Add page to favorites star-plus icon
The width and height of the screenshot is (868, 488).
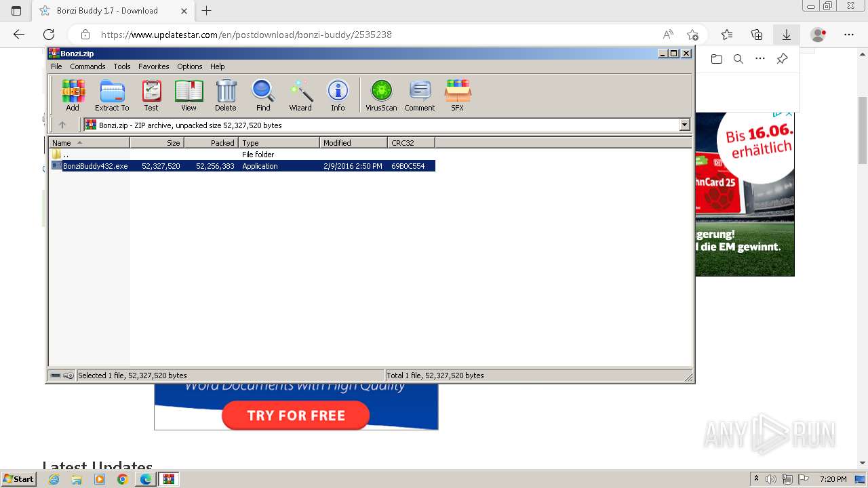[x=692, y=35]
